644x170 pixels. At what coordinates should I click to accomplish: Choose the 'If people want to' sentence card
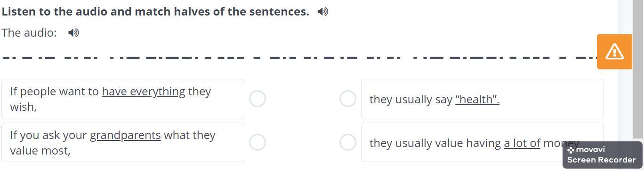click(x=123, y=99)
